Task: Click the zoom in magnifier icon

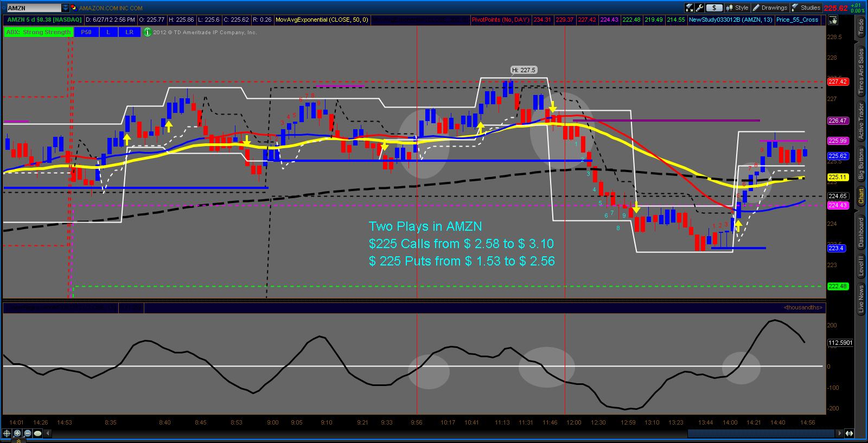Action: tap(17, 433)
